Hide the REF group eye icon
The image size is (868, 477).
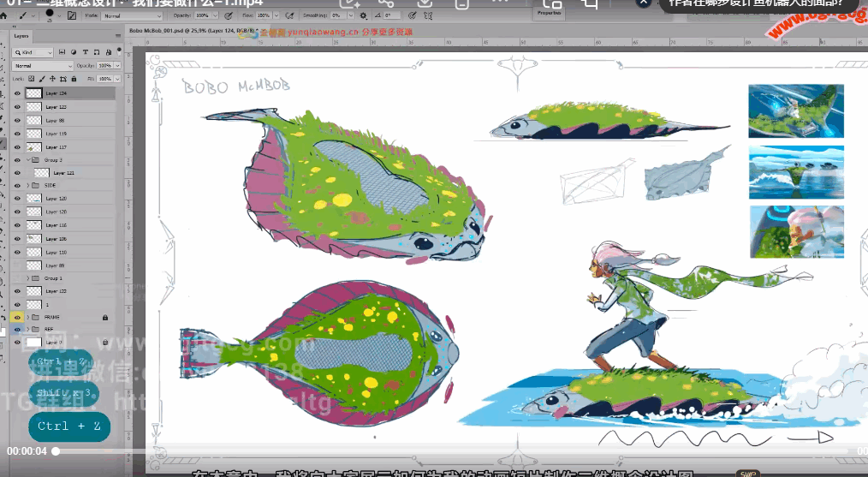(x=17, y=329)
